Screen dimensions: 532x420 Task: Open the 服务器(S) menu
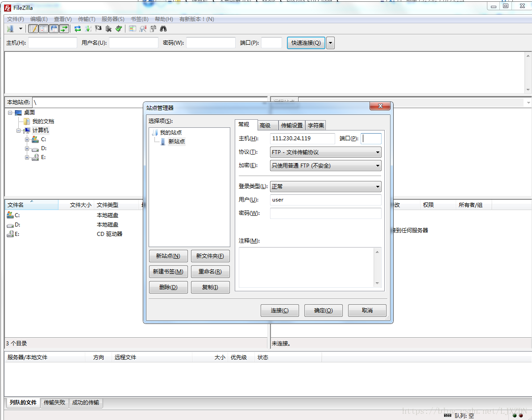[113, 19]
